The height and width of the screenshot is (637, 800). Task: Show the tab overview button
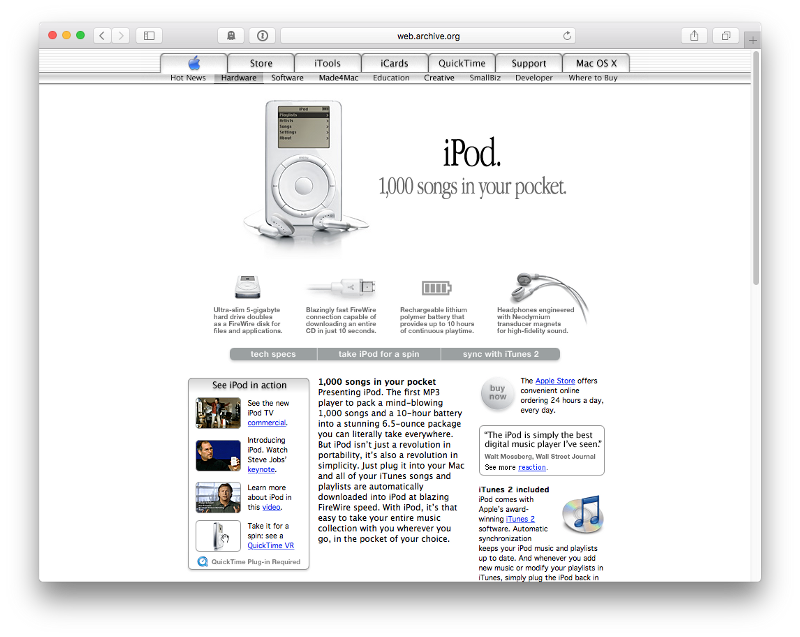tap(727, 36)
